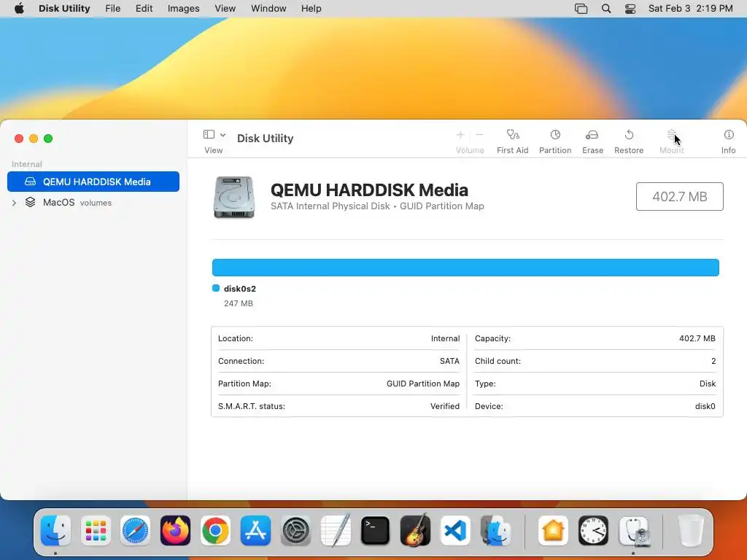The image size is (747, 560).
Task: Open Control Center in menu bar
Action: tap(630, 9)
